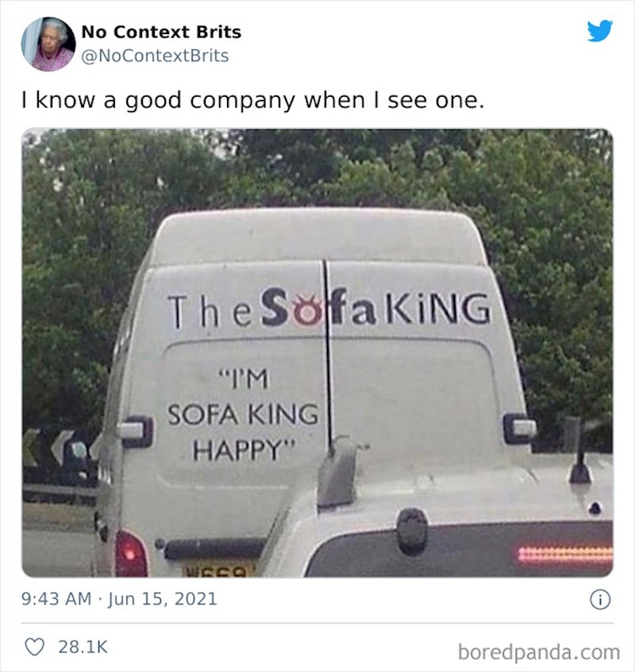The image size is (635, 672).
Task: Open the @NoContextBrits handle link
Action: click(x=155, y=56)
